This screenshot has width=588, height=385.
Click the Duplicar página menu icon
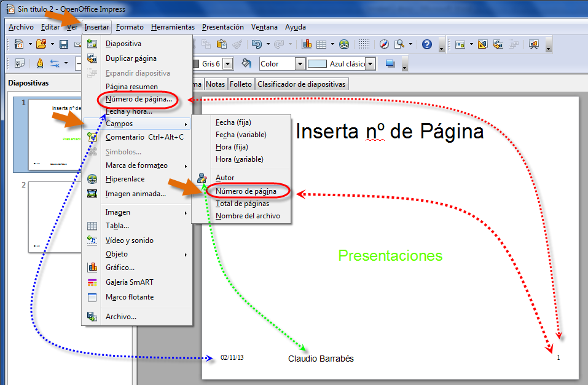tap(92, 58)
